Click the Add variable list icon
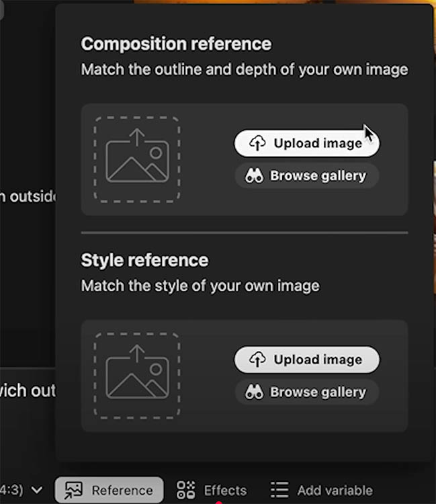 pos(279,490)
